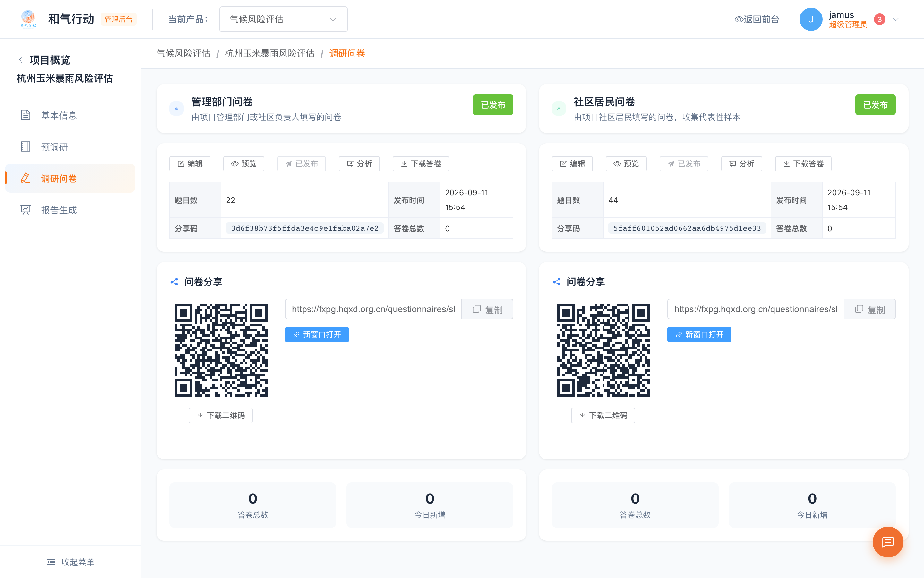This screenshot has height=578, width=924.
Task: Click the user avatar J icon
Action: [811, 19]
